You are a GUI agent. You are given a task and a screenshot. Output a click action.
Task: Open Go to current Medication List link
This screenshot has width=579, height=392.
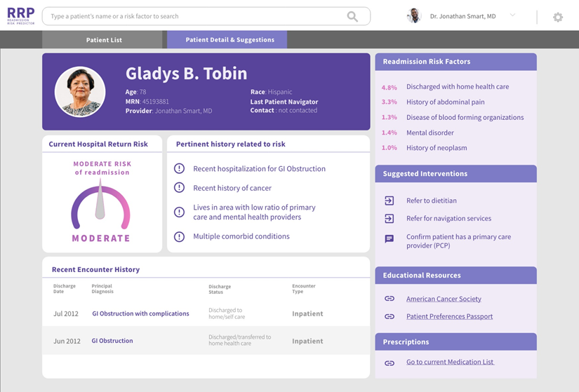pyautogui.click(x=450, y=362)
